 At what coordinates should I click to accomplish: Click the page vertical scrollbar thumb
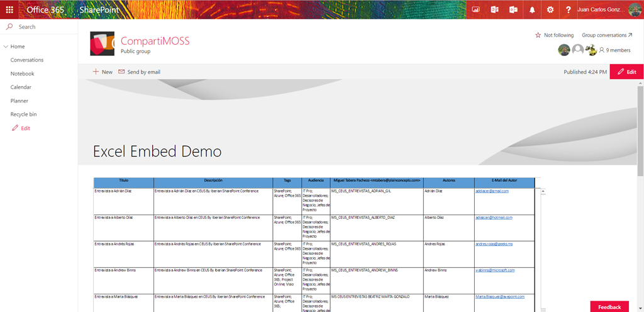(640, 131)
